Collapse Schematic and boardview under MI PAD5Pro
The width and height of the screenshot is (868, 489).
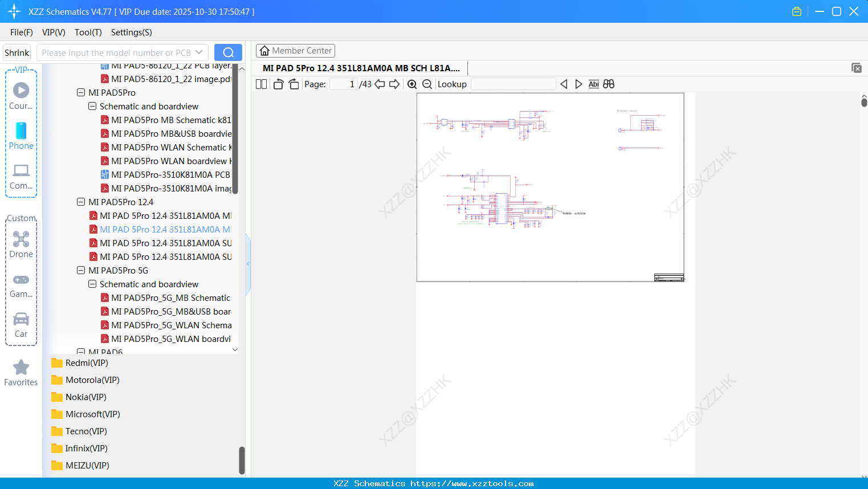pos(92,106)
